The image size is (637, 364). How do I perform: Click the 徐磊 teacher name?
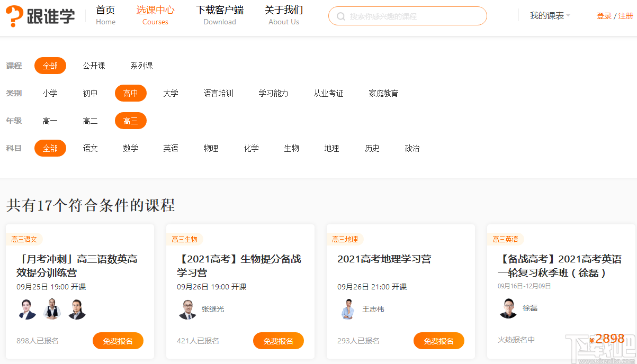[530, 308]
